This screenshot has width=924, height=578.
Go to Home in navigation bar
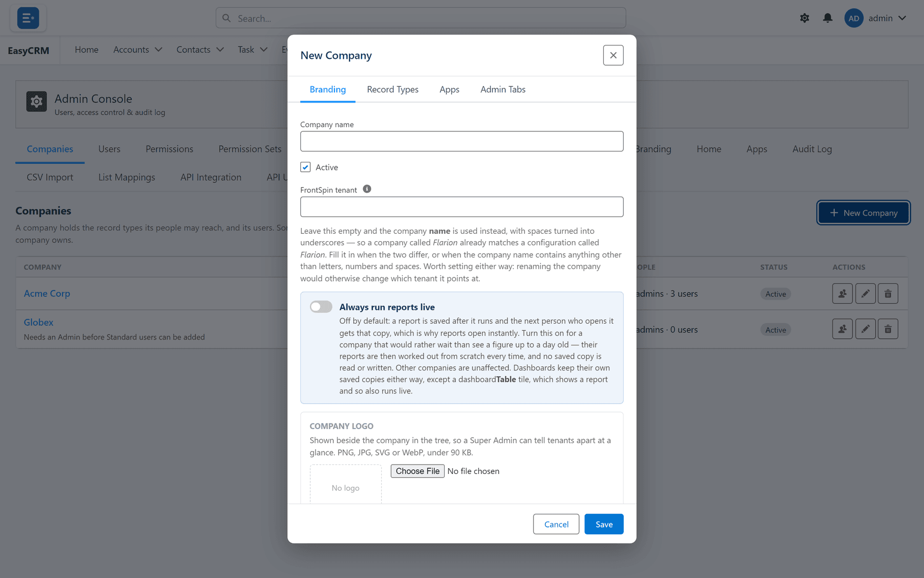coord(87,49)
